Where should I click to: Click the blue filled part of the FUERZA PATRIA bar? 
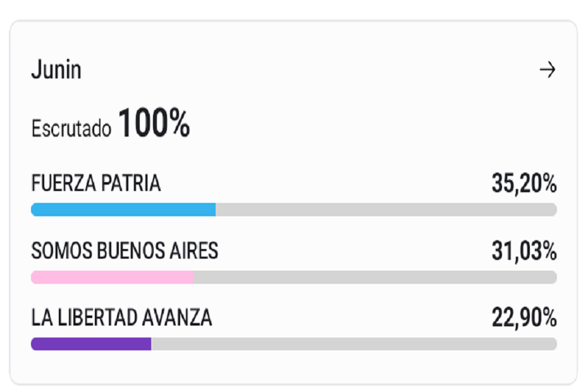123,210
